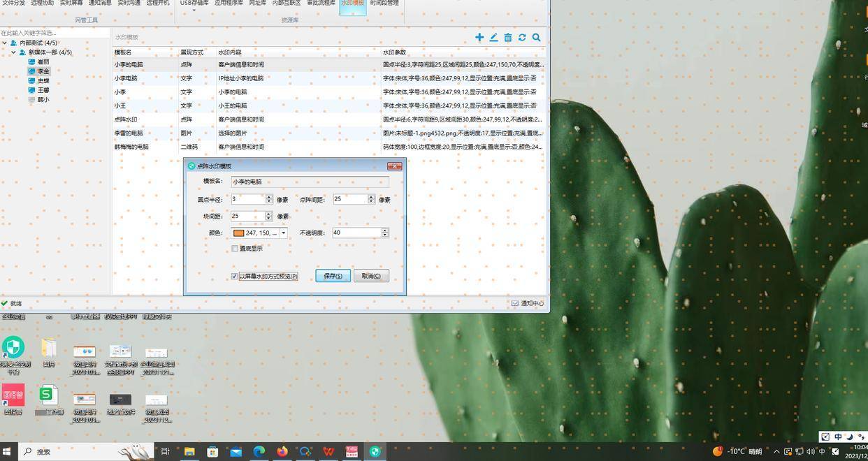The height and width of the screenshot is (461, 868).
Task: Select user 史蝶 in the tree
Action: click(43, 80)
